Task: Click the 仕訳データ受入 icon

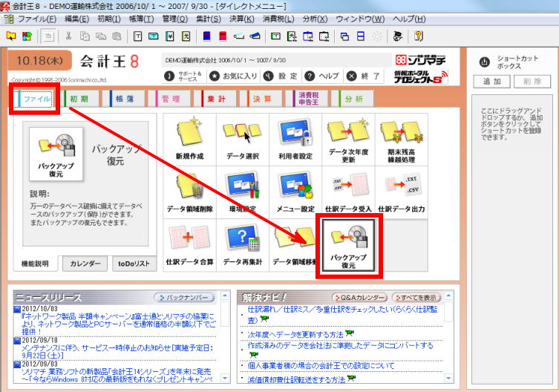Action: click(x=349, y=192)
